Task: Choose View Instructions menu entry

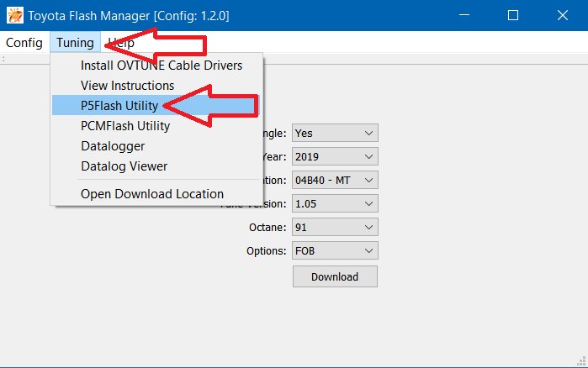Action: (x=156, y=86)
